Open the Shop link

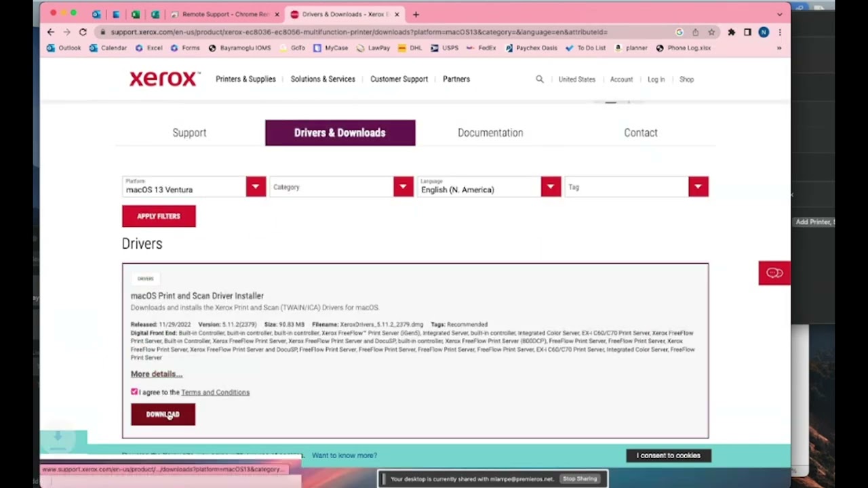point(686,79)
